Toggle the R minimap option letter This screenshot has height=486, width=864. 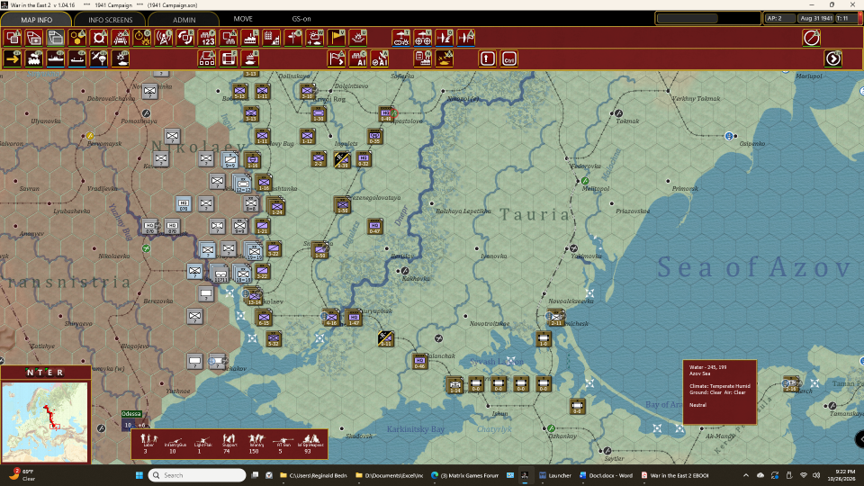point(60,372)
